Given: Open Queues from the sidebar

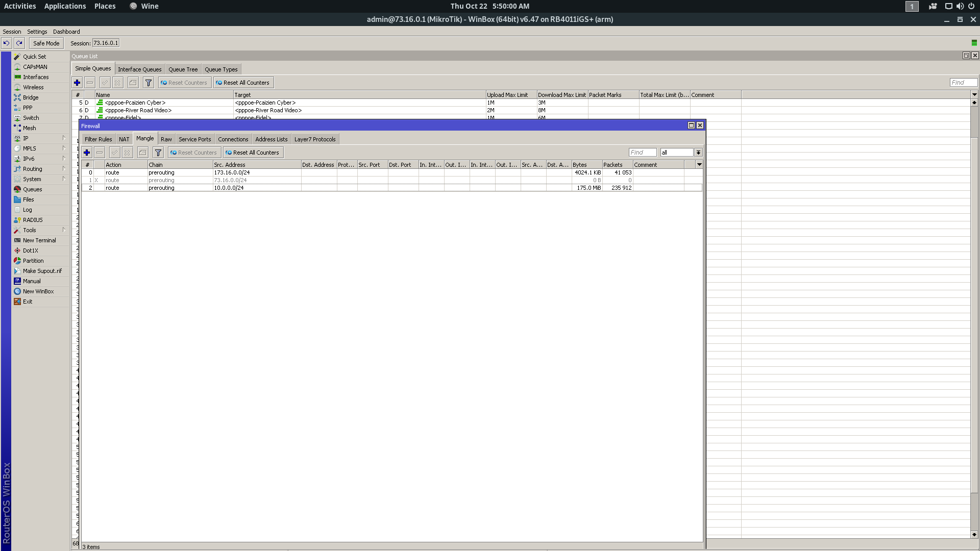Looking at the screenshot, I should (x=32, y=189).
